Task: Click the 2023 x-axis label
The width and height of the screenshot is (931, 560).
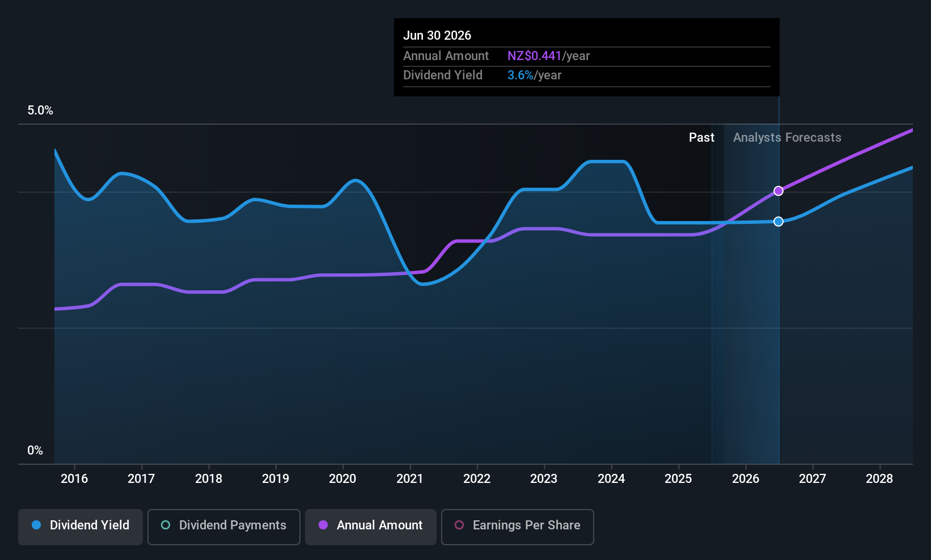Action: tap(544, 479)
